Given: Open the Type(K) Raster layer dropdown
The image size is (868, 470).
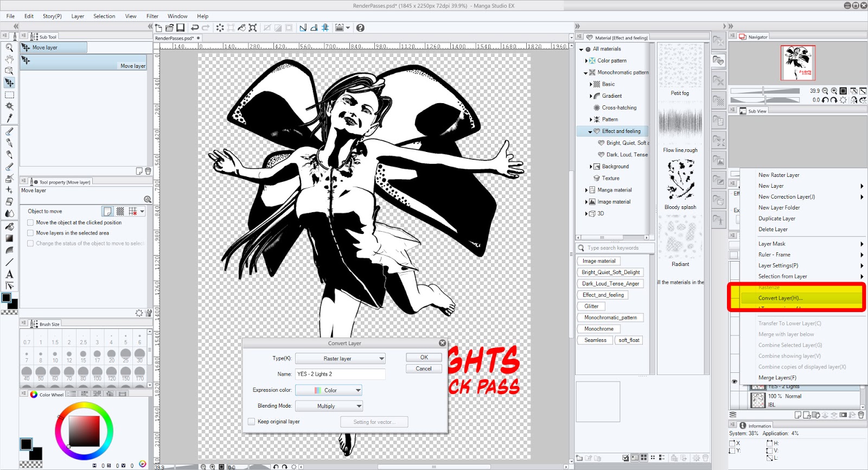Looking at the screenshot, I should tap(340, 359).
